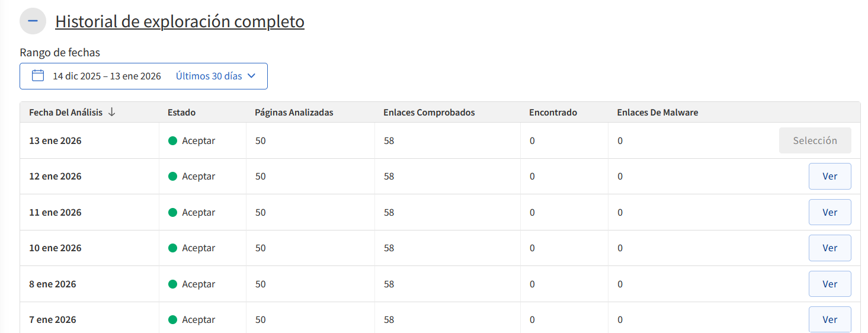Click the dropdown chevron next to Últimos 30 días
The height and width of the screenshot is (333, 868).
click(251, 76)
